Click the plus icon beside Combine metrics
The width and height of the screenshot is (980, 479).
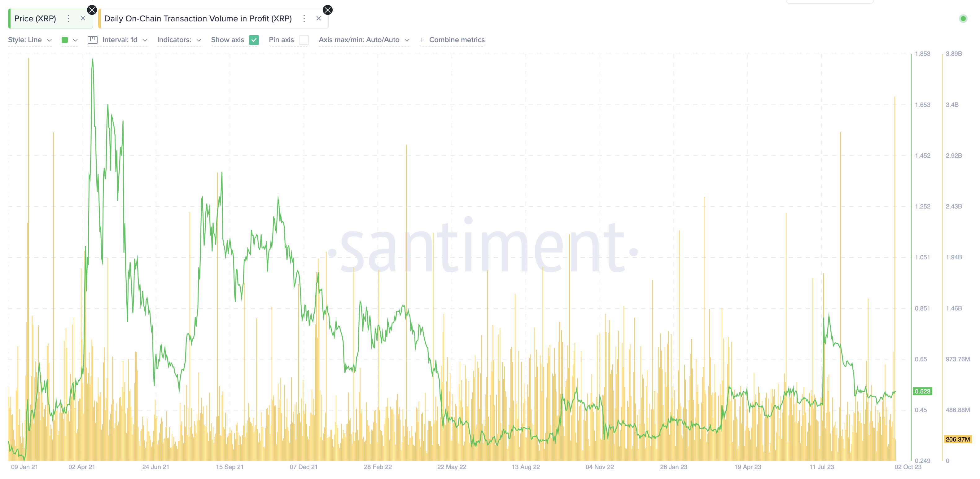(422, 40)
